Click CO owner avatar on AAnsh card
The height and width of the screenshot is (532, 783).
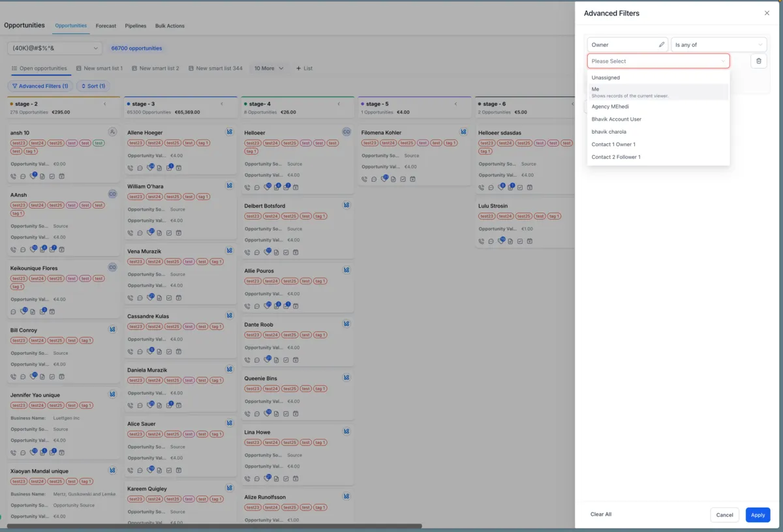pos(112,194)
